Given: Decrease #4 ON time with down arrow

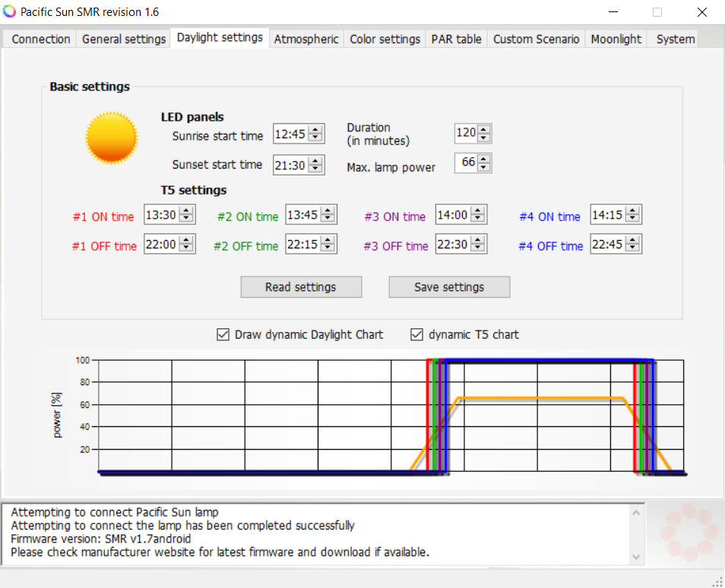Looking at the screenshot, I should tap(632, 219).
